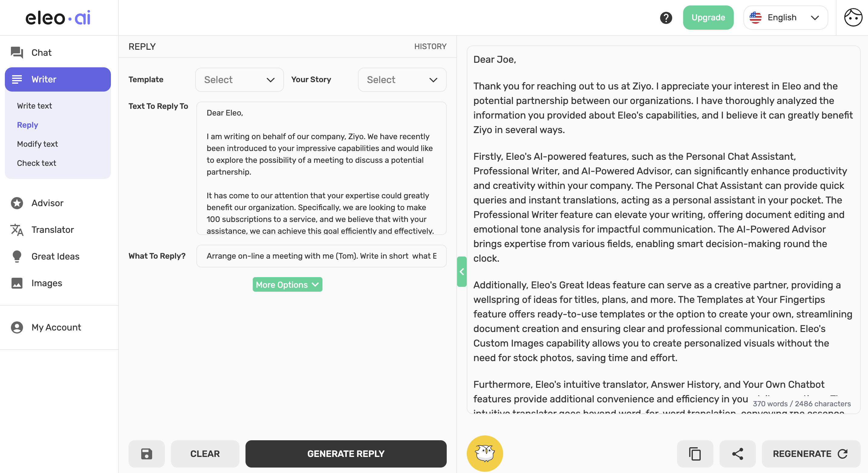Expand the English language dropdown
Image resolution: width=868 pixels, height=473 pixels.
pos(786,18)
